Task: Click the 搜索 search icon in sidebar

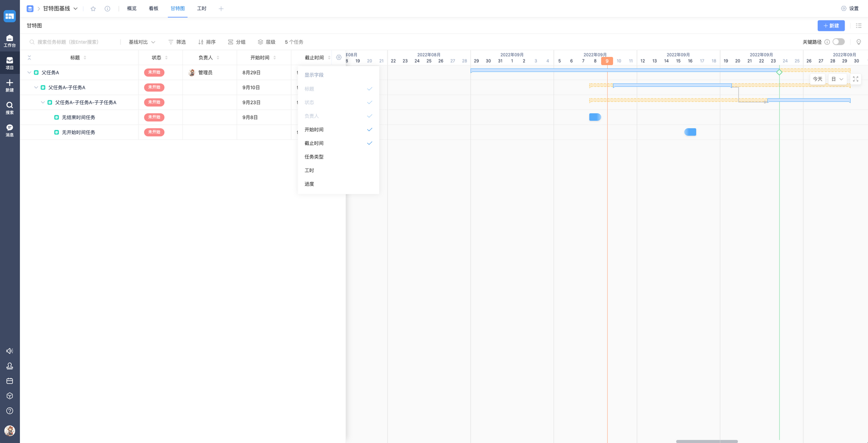Action: point(10,108)
